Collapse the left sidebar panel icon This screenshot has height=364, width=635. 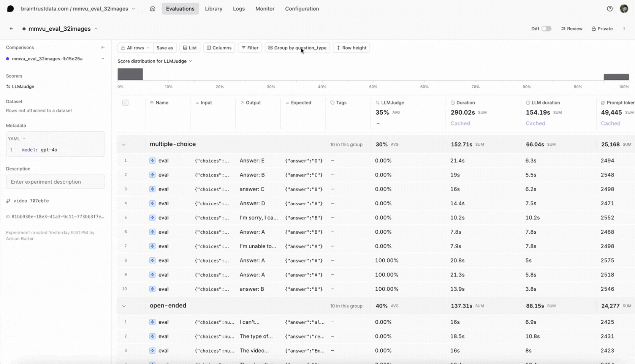[103, 47]
